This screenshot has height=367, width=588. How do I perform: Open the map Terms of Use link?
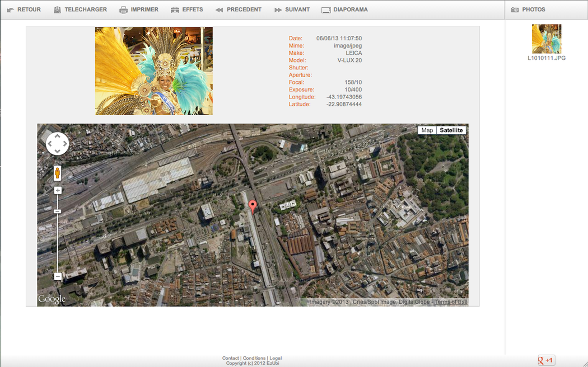(451, 302)
